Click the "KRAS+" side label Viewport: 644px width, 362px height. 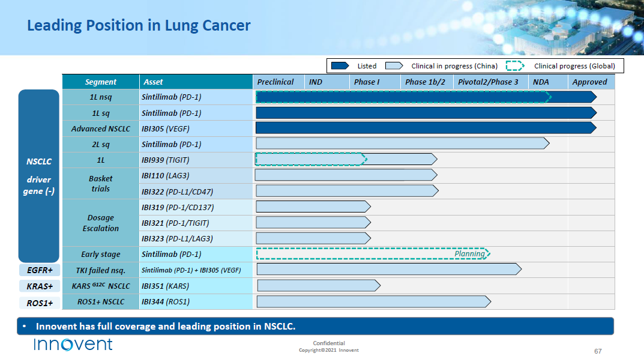pyautogui.click(x=40, y=286)
